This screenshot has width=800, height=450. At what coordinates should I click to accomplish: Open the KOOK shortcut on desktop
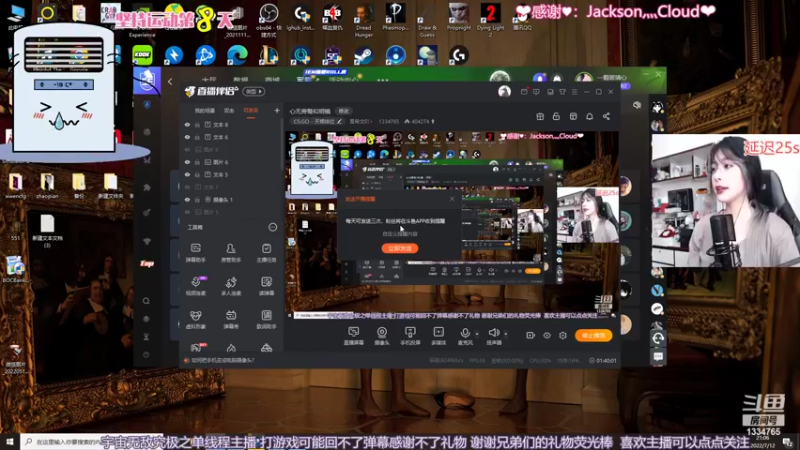pos(142,55)
